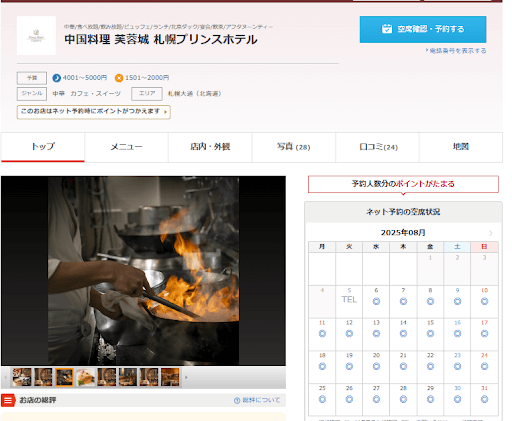
Task: Select availability circle for August 12
Action: 349,333
